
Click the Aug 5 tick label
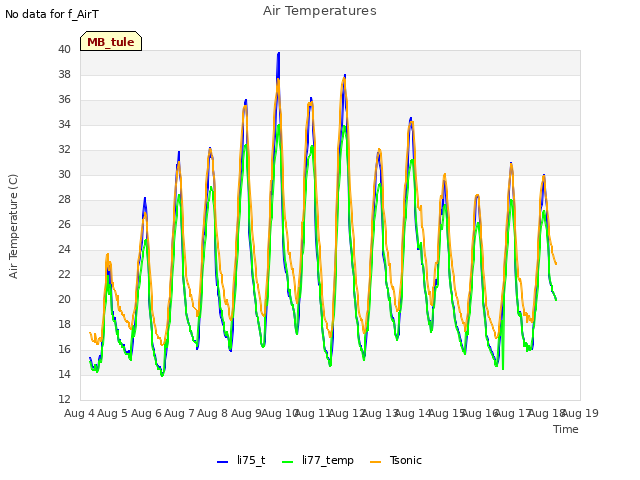point(113,413)
